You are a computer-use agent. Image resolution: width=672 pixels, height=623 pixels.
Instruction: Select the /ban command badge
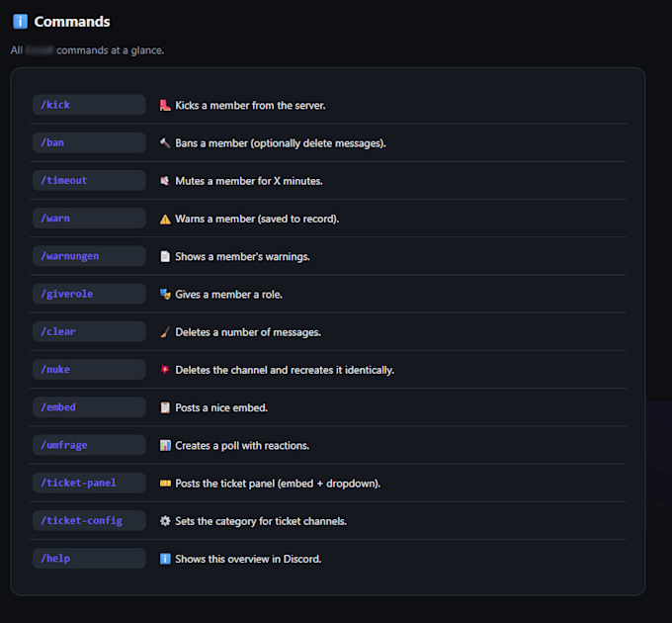click(89, 142)
